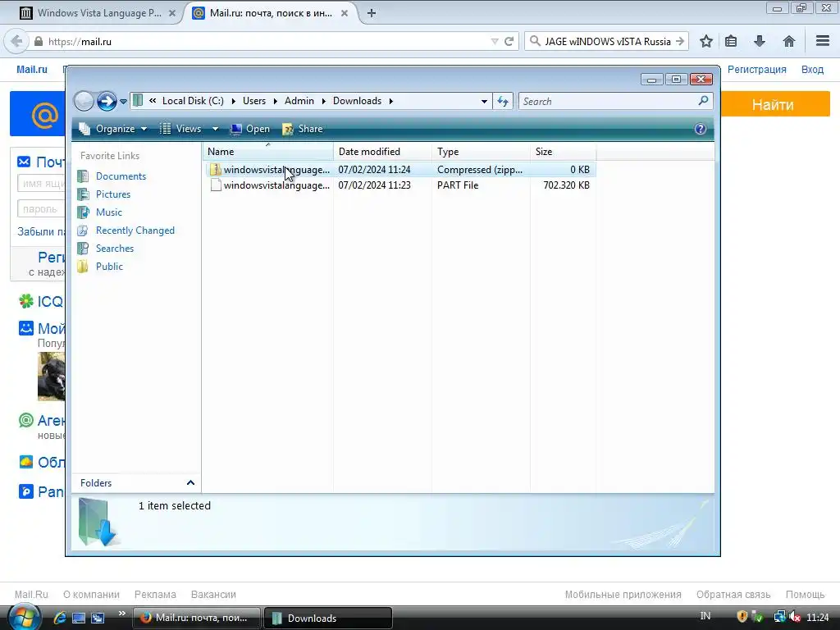This screenshot has width=840, height=630.
Task: Open Explorer recent pages dropdown
Action: point(123,101)
